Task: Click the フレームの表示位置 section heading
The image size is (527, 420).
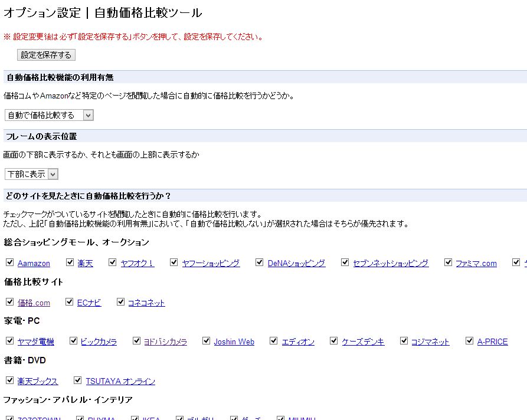Action: pyautogui.click(x=41, y=136)
